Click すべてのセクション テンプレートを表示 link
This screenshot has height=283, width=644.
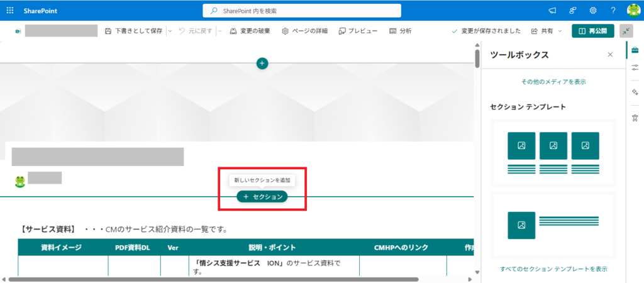click(553, 269)
